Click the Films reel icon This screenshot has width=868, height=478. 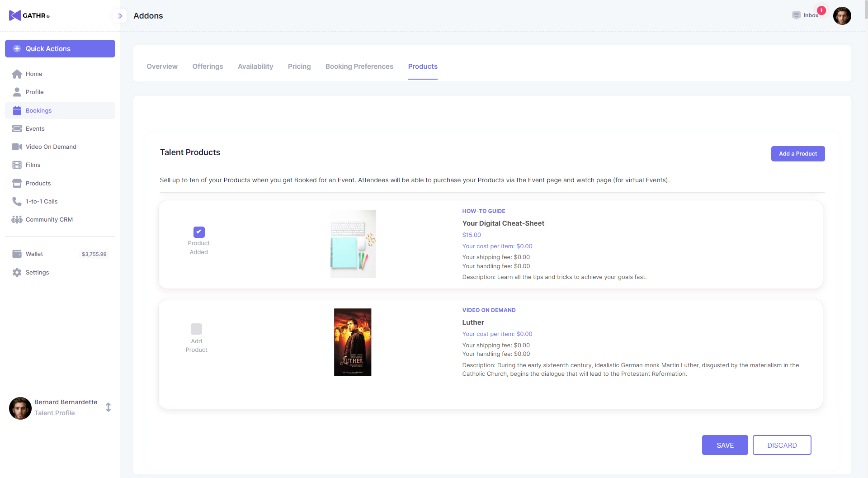pos(17,165)
